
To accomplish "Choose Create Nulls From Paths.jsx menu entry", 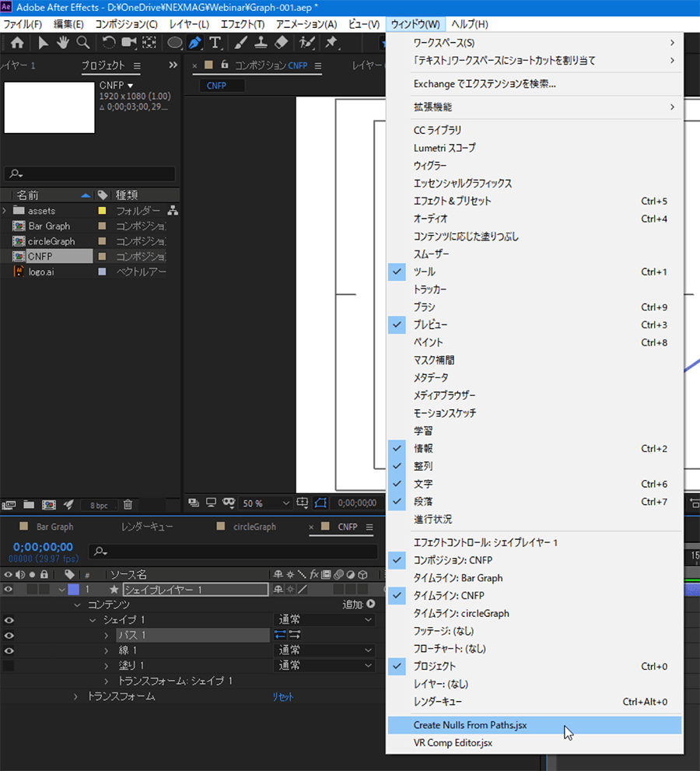I will pos(470,725).
